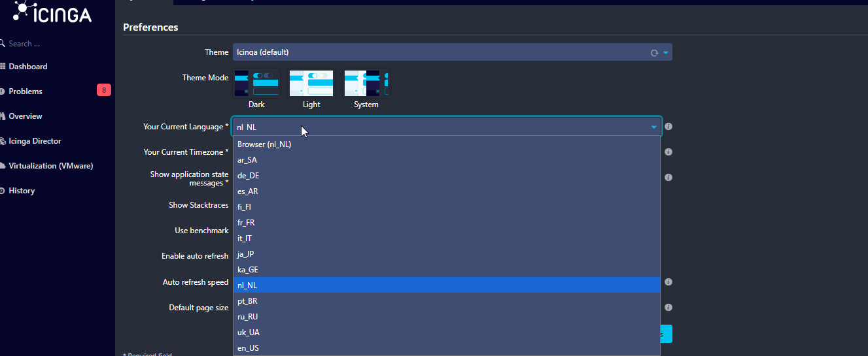Click the Icinga logo

[x=54, y=12]
